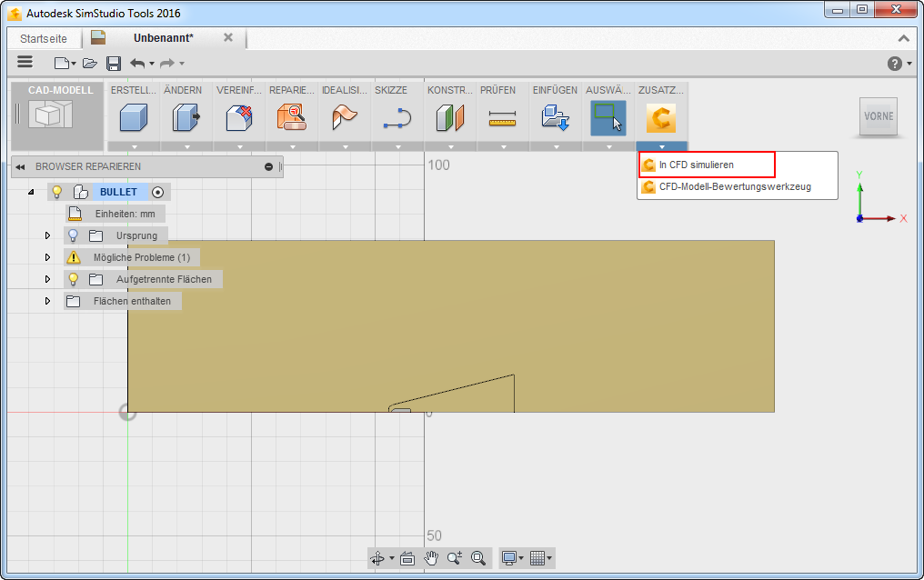Click the Ändern modify icon
This screenshot has height=580, width=924.
coord(186,117)
